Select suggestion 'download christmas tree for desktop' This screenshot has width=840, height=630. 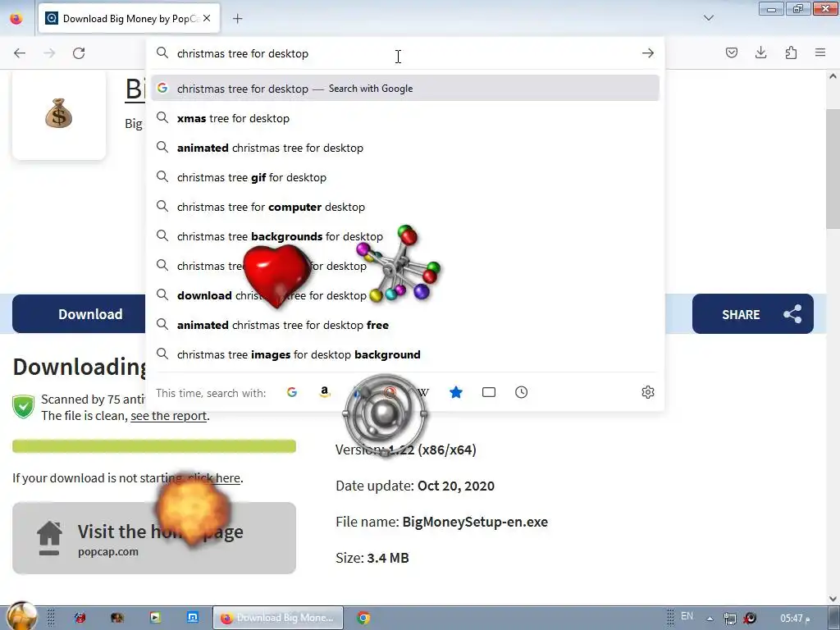[405, 295]
